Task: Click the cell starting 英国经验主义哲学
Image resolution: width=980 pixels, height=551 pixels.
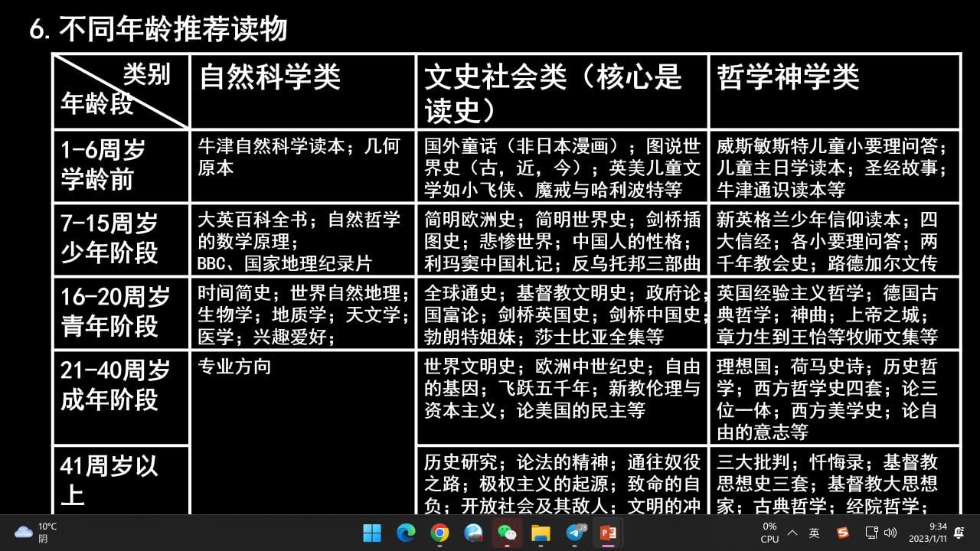Action: coord(835,313)
